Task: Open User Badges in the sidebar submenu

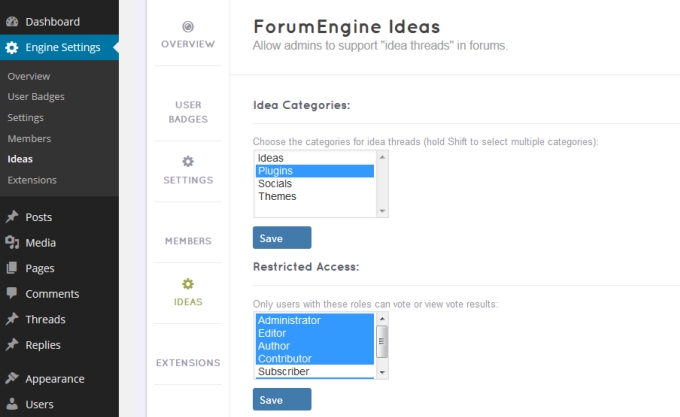Action: pos(36,96)
